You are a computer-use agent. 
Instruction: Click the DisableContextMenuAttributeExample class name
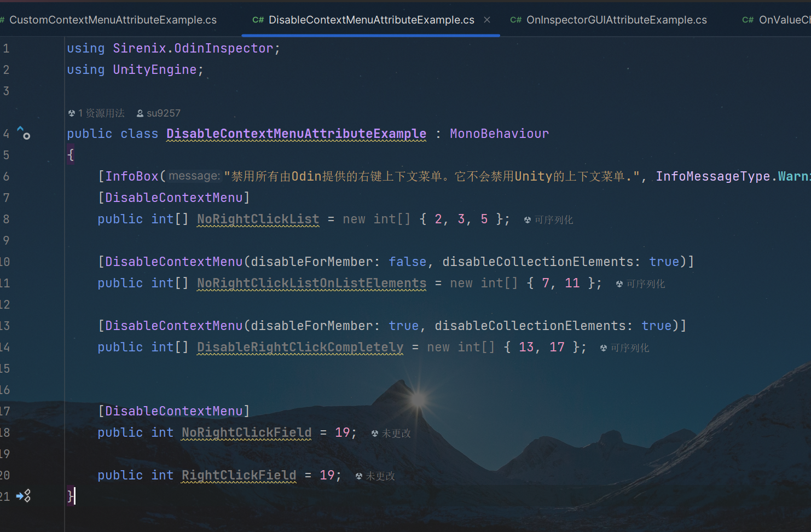click(x=296, y=134)
